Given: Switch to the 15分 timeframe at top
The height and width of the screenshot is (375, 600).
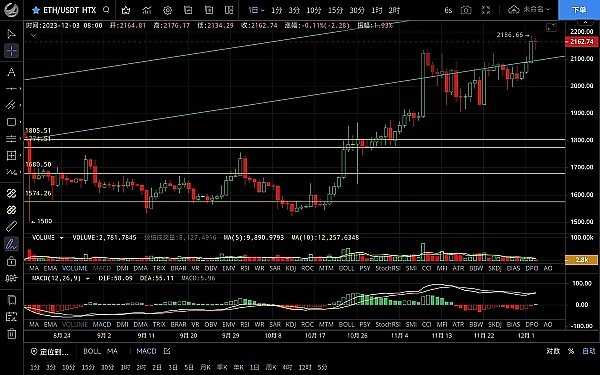Looking at the screenshot, I should pos(335,10).
